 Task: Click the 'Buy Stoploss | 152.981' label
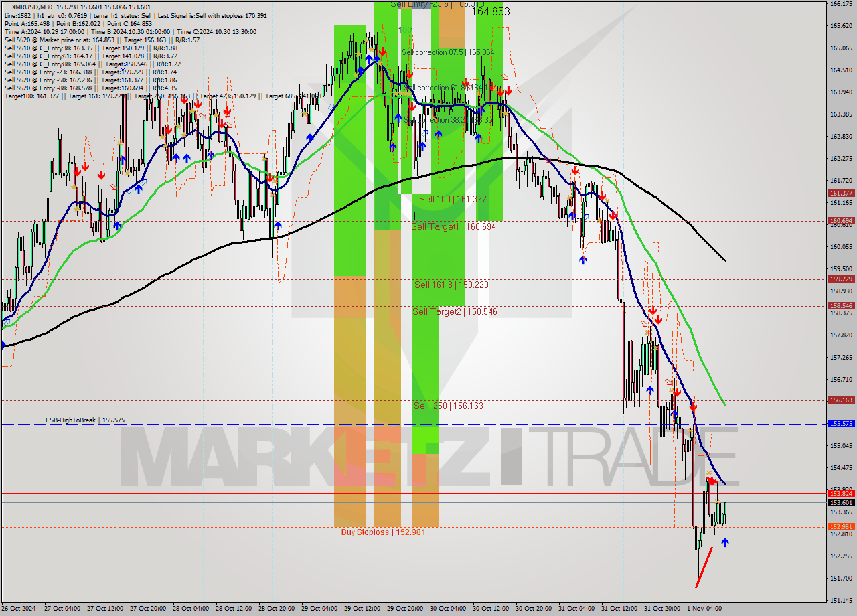[383, 532]
